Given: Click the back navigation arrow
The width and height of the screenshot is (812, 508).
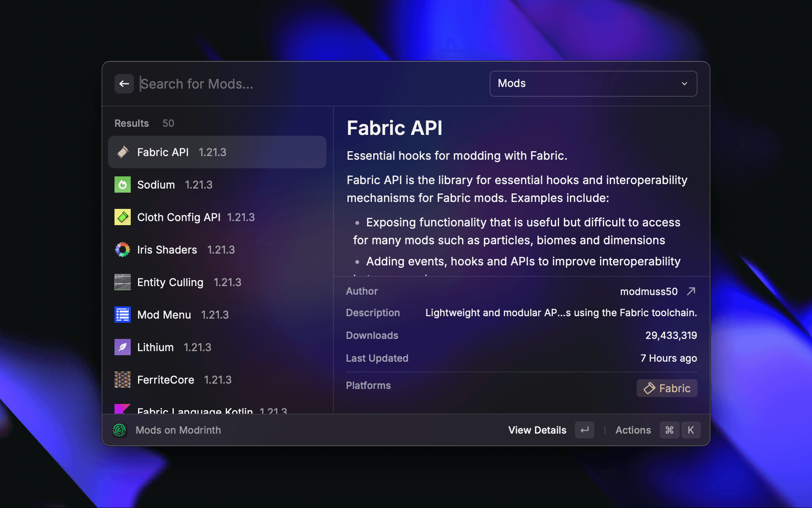Looking at the screenshot, I should coord(124,84).
